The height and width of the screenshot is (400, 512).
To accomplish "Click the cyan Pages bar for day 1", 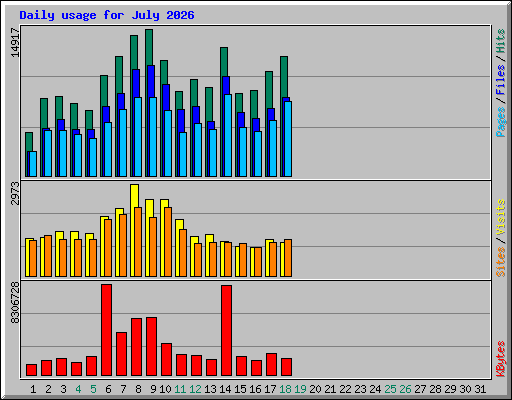I will click(33, 164).
